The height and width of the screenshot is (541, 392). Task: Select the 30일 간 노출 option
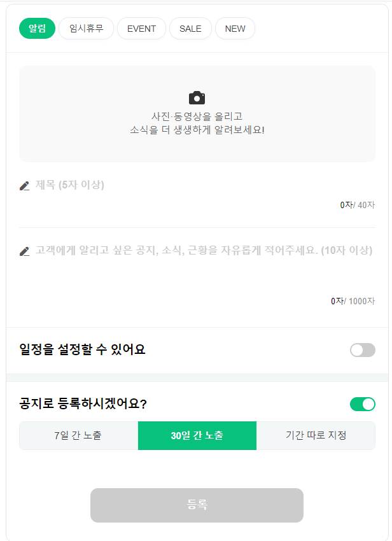point(197,435)
